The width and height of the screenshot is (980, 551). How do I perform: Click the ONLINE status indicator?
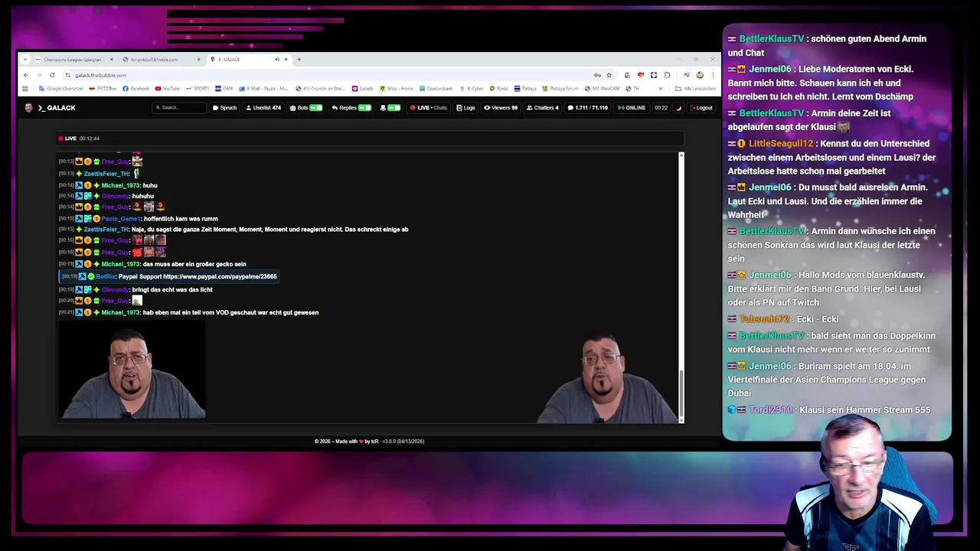point(632,108)
